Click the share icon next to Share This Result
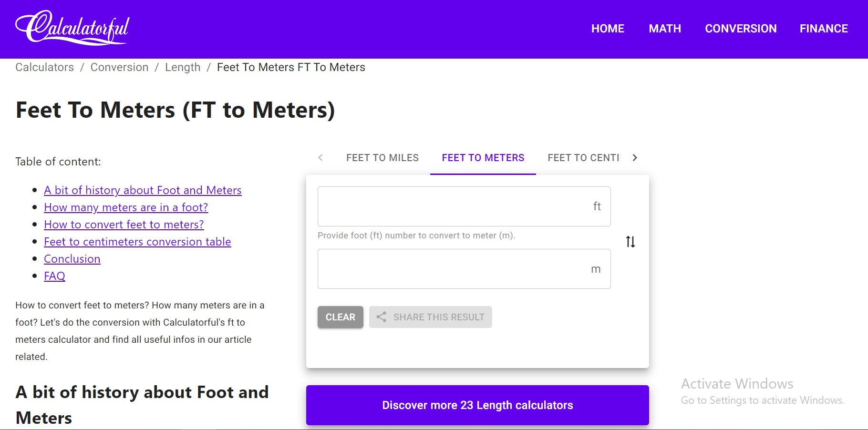Image resolution: width=868 pixels, height=430 pixels. point(382,317)
